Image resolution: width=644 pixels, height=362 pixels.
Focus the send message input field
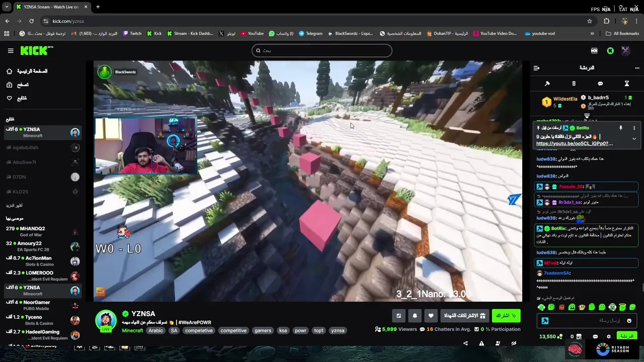pyautogui.click(x=587, y=321)
